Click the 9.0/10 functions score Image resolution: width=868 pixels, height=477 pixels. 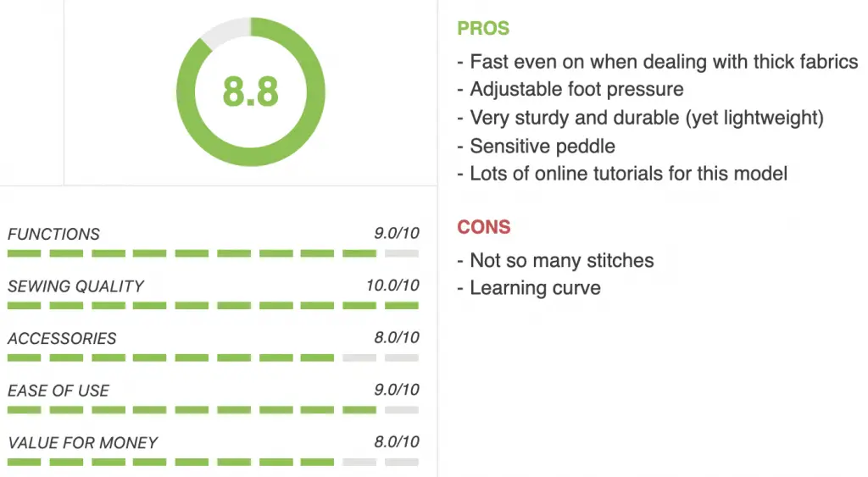(x=397, y=233)
